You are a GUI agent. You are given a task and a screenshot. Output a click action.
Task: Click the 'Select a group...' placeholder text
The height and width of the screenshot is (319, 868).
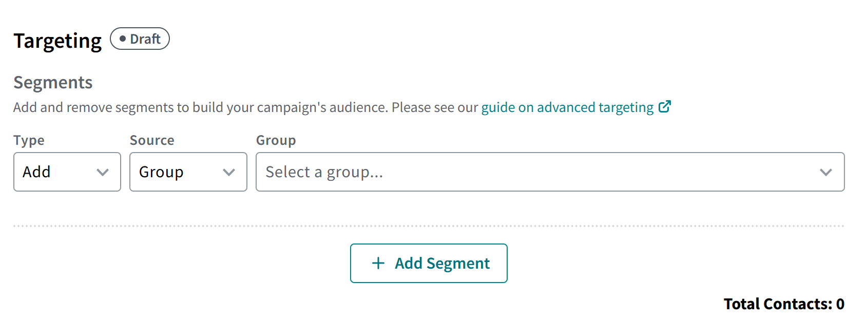(x=324, y=172)
